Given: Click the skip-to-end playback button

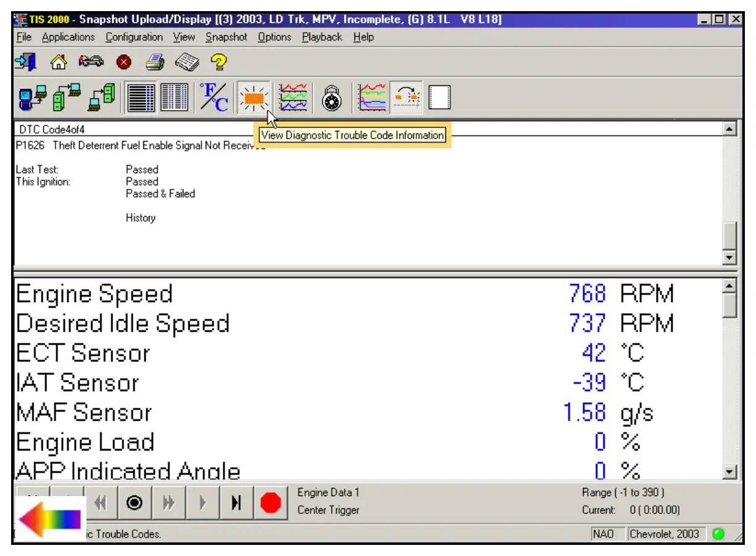Looking at the screenshot, I should (x=235, y=503).
